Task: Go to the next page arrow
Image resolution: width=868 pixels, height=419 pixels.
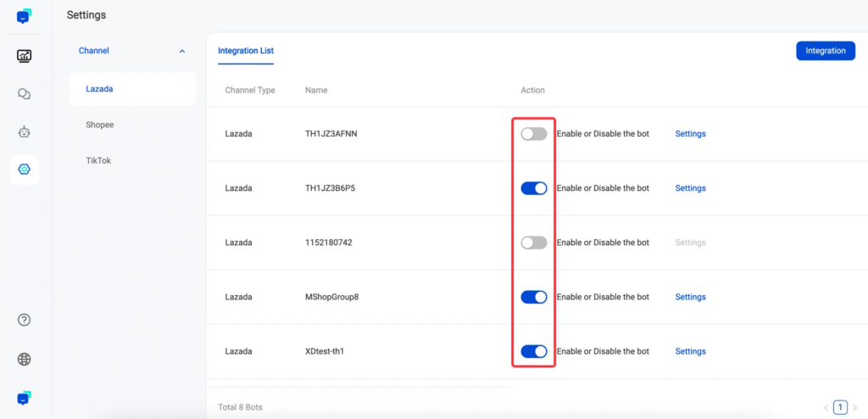Action: click(x=854, y=408)
